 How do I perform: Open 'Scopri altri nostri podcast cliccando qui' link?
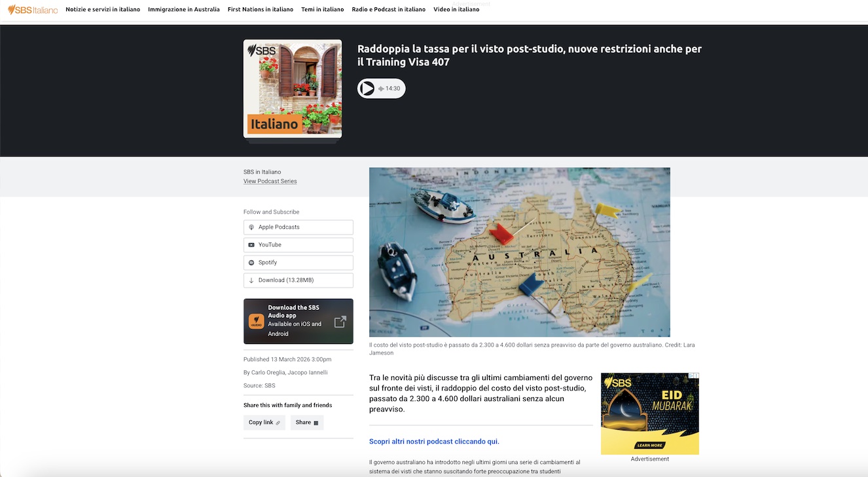[434, 442]
